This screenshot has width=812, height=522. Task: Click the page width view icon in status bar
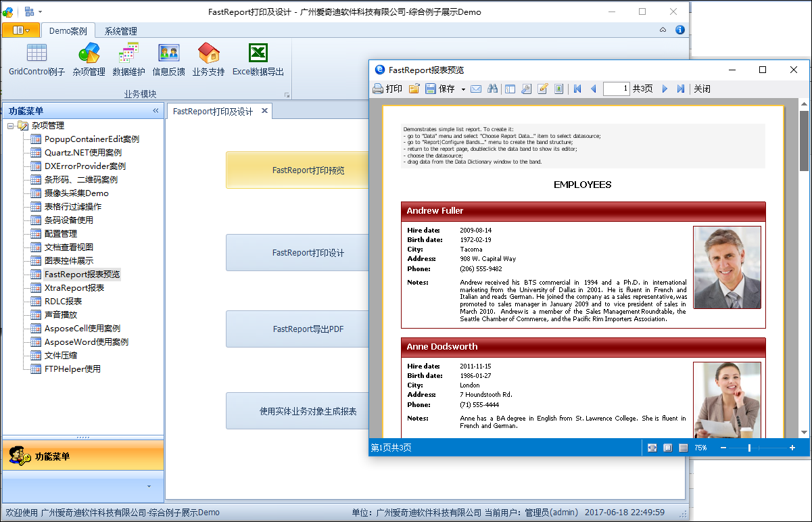pos(652,448)
